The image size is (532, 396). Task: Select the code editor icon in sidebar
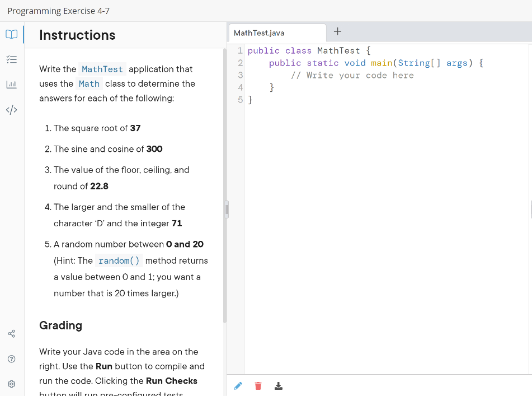[11, 110]
